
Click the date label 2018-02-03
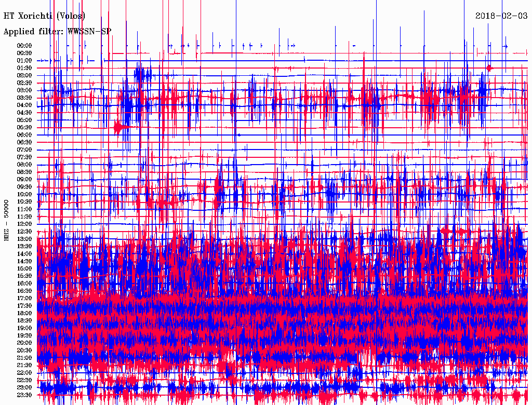coord(501,16)
